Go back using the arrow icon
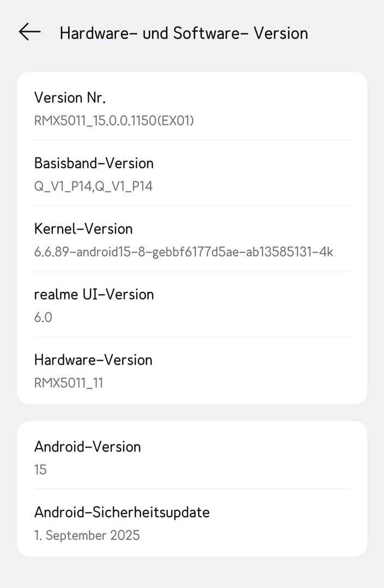This screenshot has height=588, width=384. tap(30, 32)
